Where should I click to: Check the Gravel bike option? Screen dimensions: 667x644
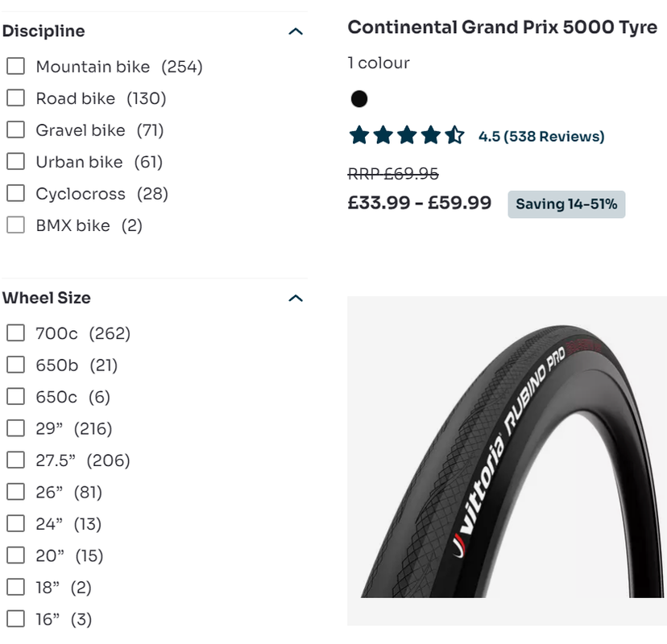coord(16,130)
